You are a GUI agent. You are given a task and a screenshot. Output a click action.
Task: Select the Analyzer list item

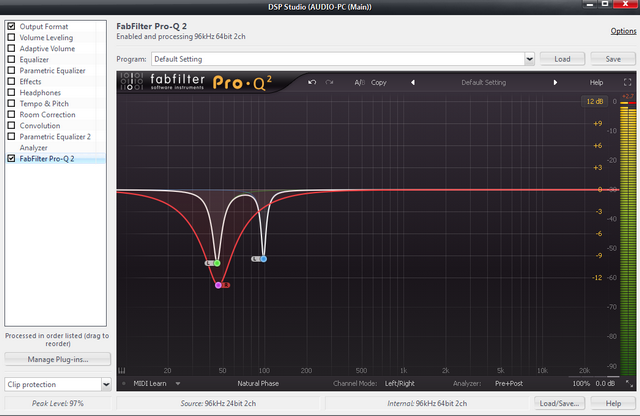coord(55,147)
